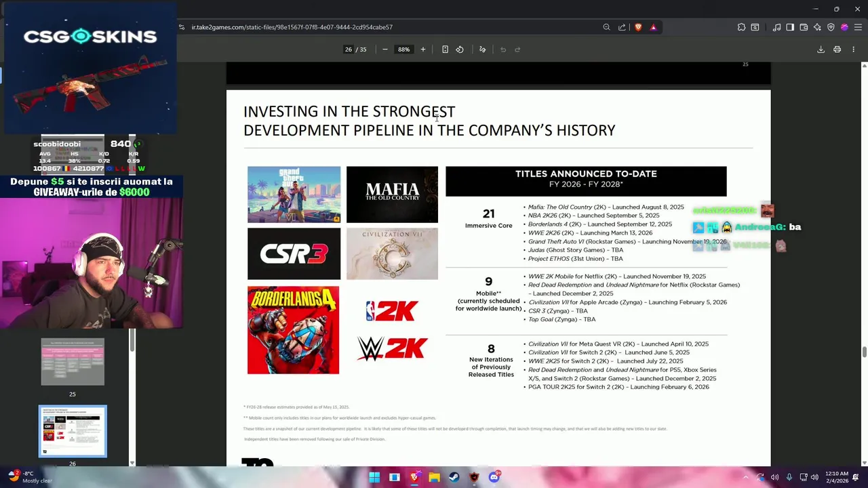Open the browser extensions puzzle icon
The width and height of the screenshot is (868, 488).
point(741,27)
